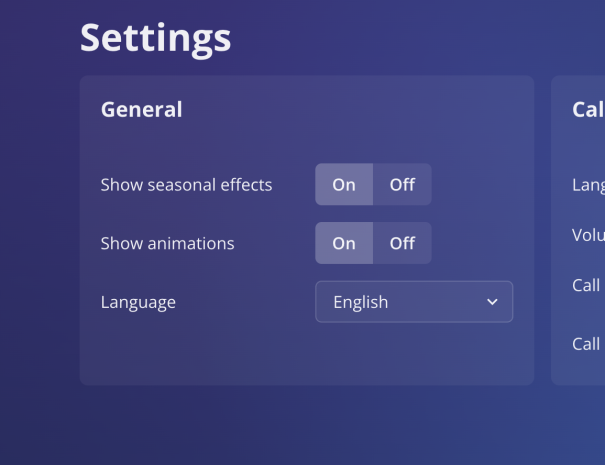Click the General section heading
The height and width of the screenshot is (465, 605).
(141, 110)
